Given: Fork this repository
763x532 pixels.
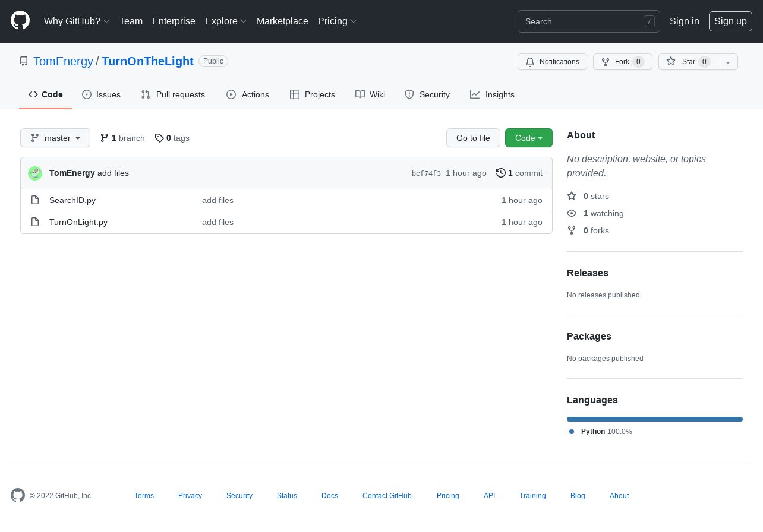Looking at the screenshot, I should coord(622,62).
